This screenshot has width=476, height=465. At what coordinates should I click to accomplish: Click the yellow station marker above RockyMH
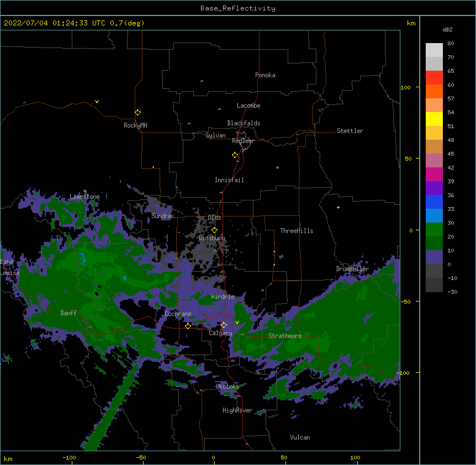[138, 113]
